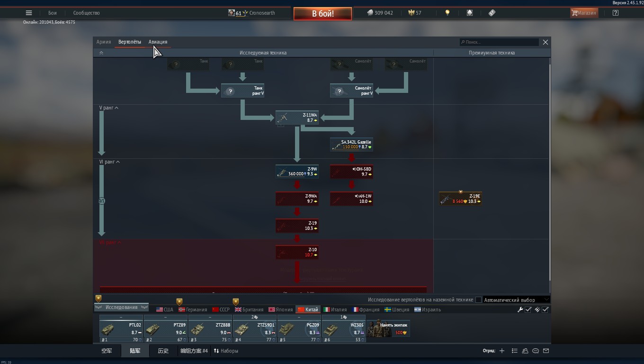
Task: Collapse the VII ранг section
Action: tap(110, 242)
